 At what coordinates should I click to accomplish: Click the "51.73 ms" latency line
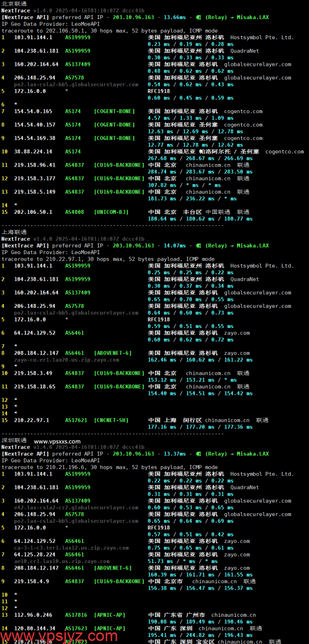(x=183, y=561)
